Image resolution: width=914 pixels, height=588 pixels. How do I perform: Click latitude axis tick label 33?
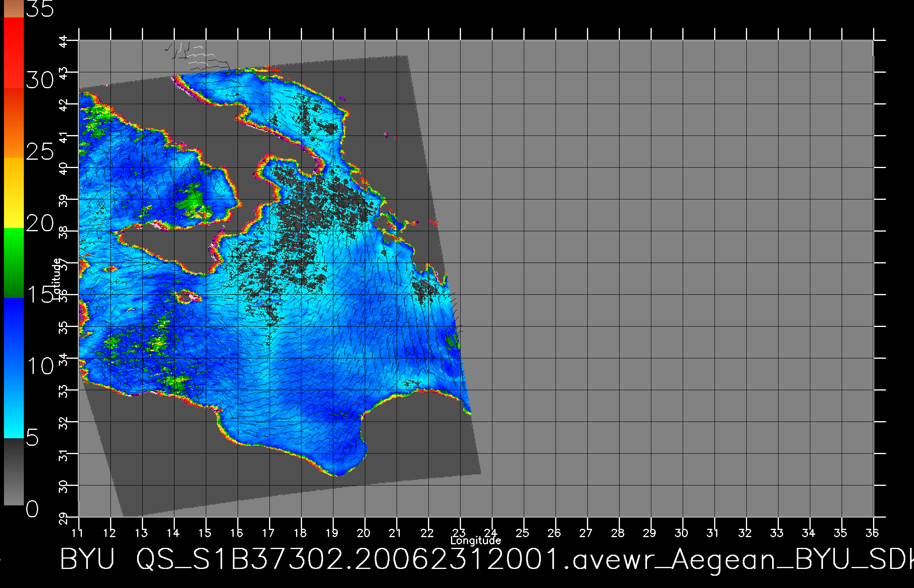[64, 391]
